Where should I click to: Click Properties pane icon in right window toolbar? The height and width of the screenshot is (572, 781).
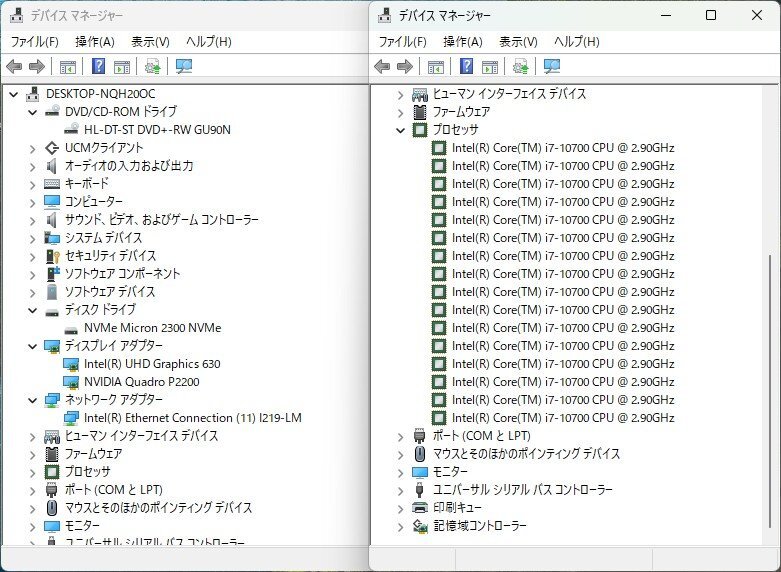pos(490,66)
